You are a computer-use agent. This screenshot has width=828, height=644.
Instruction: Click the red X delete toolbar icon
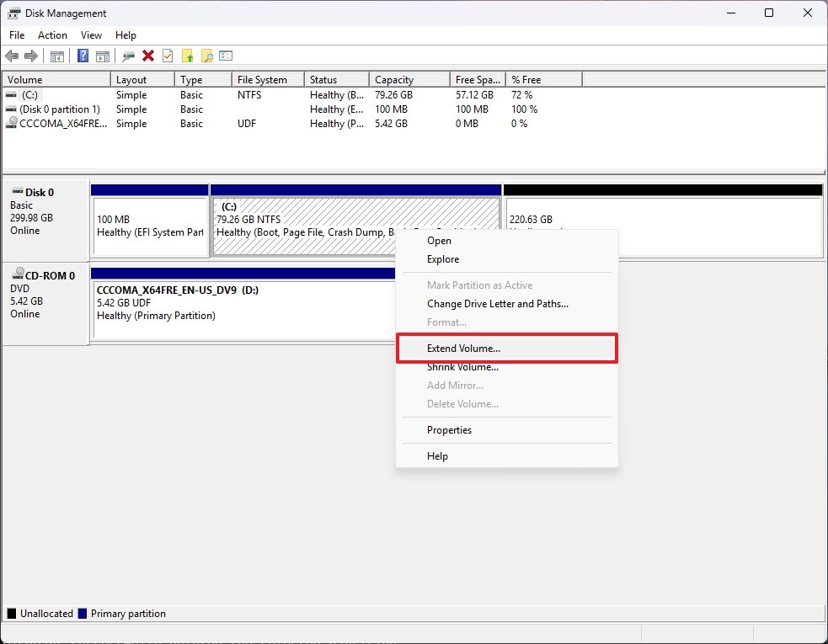[x=148, y=56]
